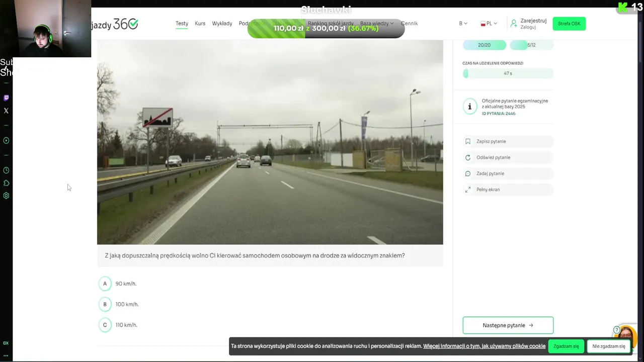Viewport: 644px width, 362px height.
Task: Open the Testy tab
Action: (182, 24)
